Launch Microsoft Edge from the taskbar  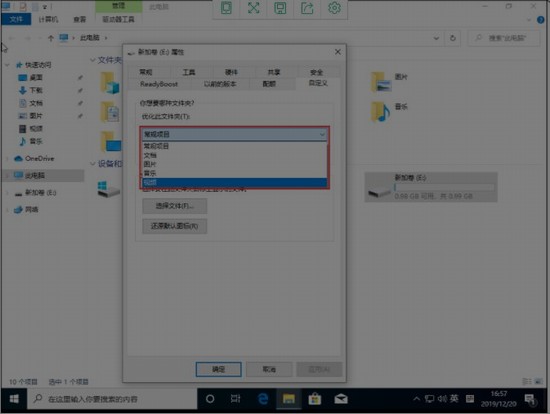[263, 399]
